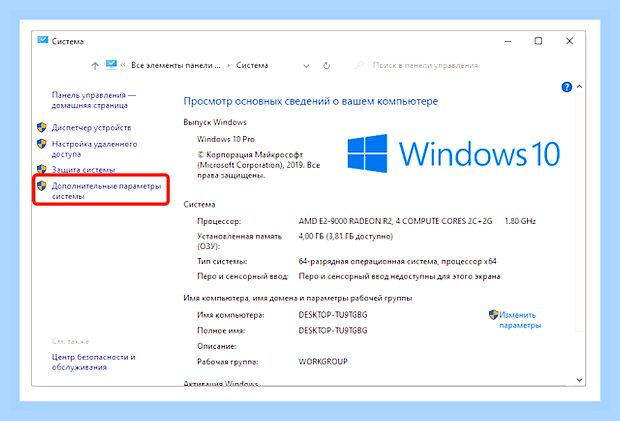
Task: Click the 4,00 ГБ installed memory value
Action: (x=346, y=236)
